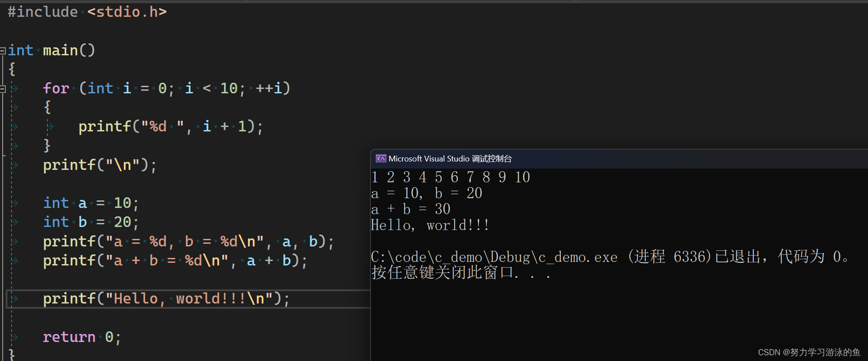Click the debug console window icon
The image size is (868, 361).
381,158
